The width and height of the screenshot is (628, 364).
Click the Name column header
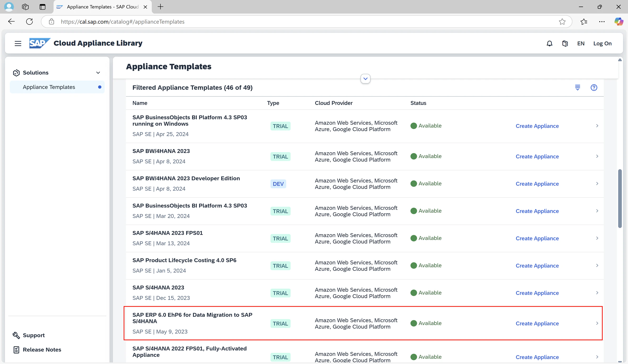140,103
